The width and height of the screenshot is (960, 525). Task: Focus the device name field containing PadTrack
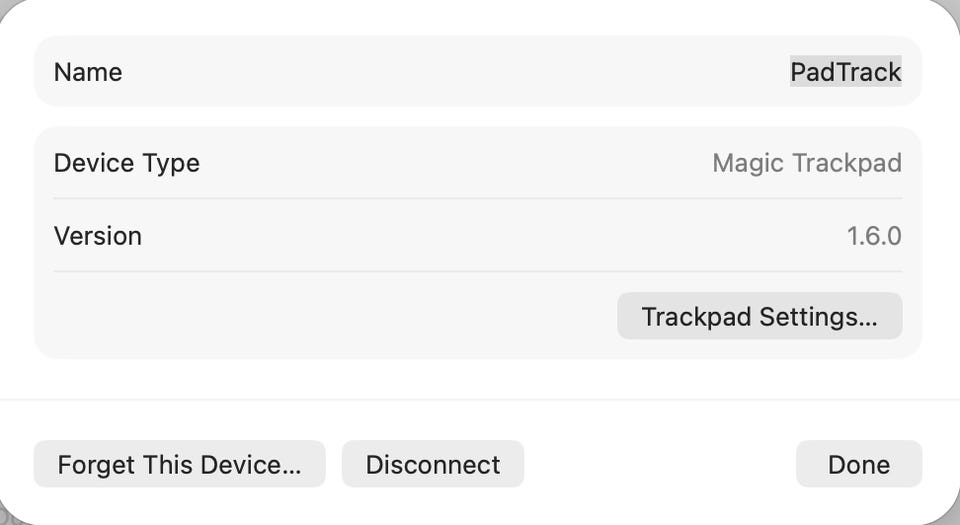(x=845, y=72)
